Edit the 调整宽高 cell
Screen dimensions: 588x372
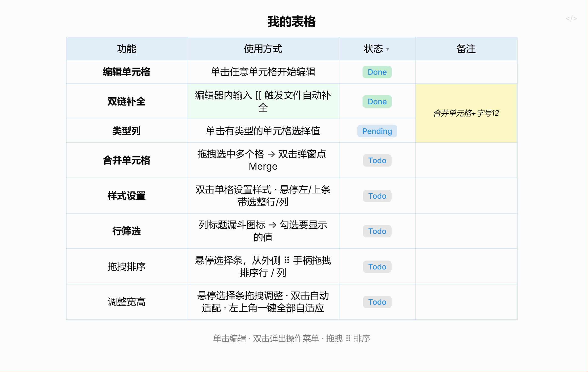[127, 302]
